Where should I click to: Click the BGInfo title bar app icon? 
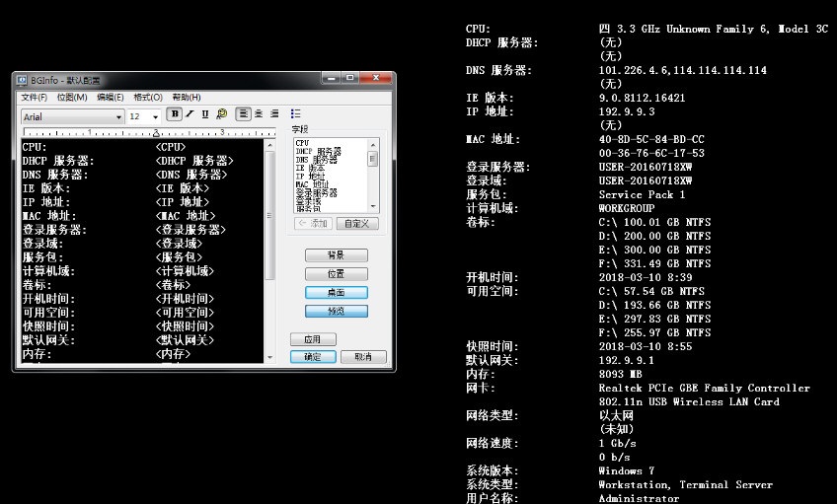pos(22,81)
